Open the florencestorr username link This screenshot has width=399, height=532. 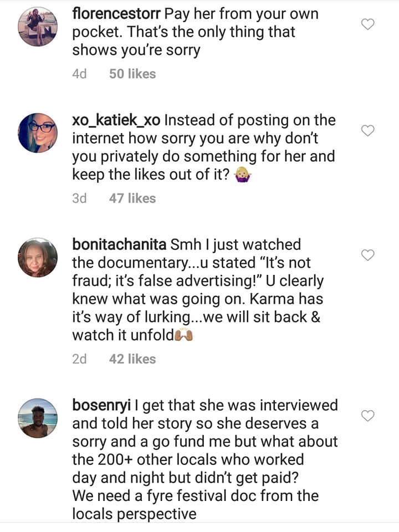click(116, 14)
